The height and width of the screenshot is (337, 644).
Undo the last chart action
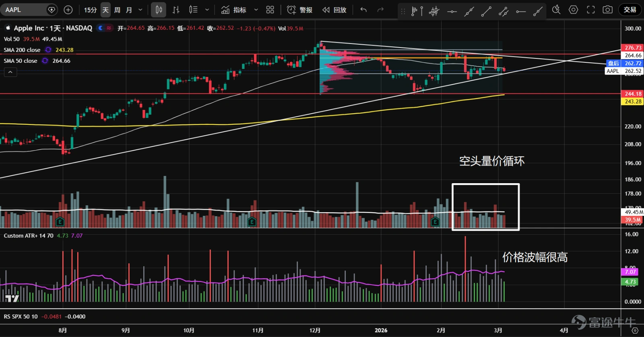(x=363, y=10)
